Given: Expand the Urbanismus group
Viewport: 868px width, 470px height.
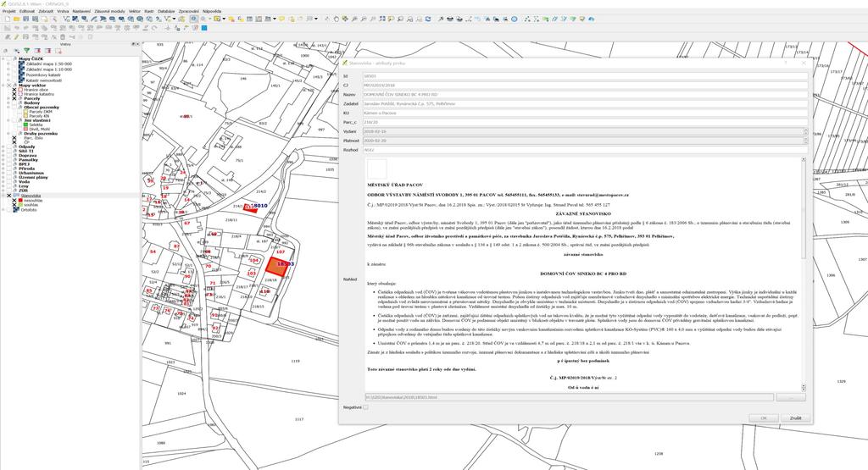Looking at the screenshot, I should point(3,173).
